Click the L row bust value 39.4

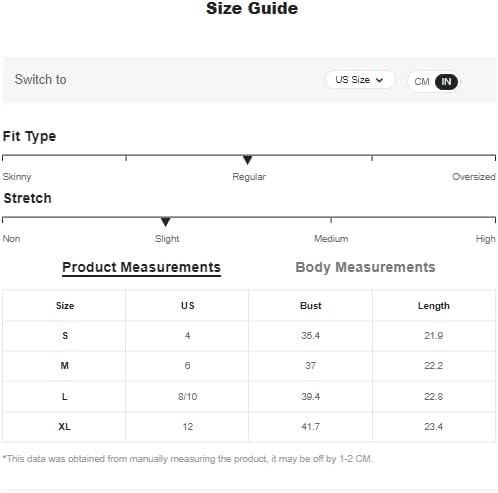pos(310,397)
